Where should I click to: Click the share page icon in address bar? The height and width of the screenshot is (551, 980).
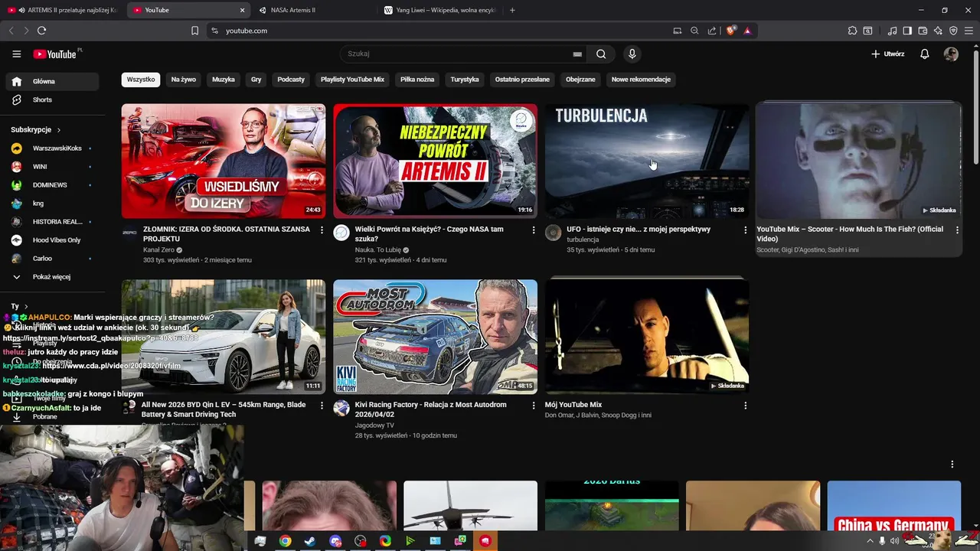tap(712, 31)
